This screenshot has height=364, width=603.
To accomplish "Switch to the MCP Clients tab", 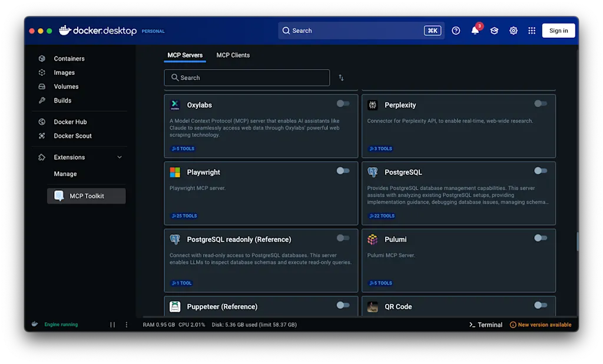I will (x=233, y=55).
